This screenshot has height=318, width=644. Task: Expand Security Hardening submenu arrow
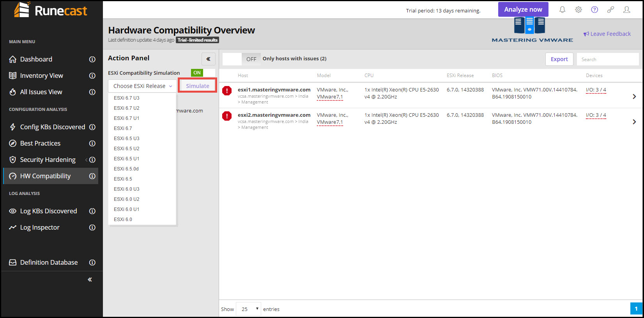coord(86,160)
